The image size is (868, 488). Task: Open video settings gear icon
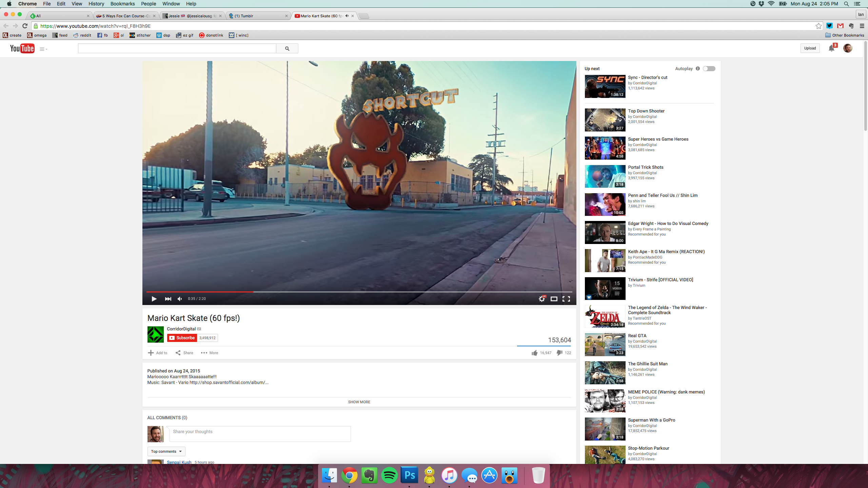pos(542,299)
